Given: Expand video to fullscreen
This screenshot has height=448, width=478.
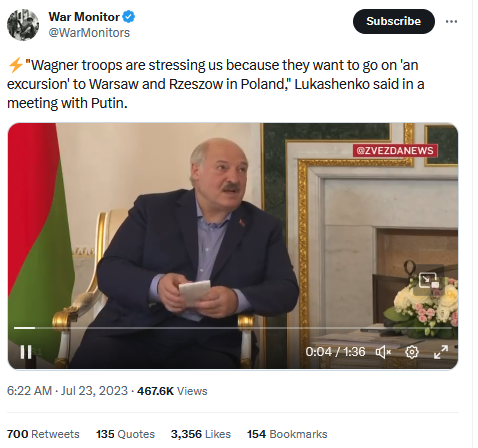Looking at the screenshot, I should tap(441, 352).
